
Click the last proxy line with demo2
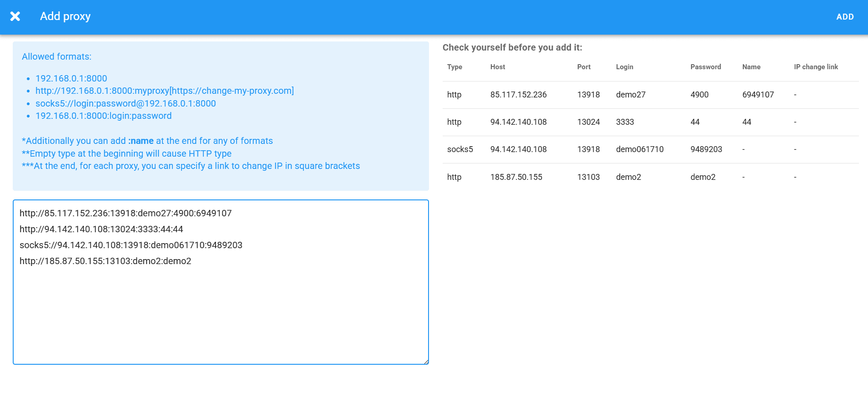coord(105,261)
